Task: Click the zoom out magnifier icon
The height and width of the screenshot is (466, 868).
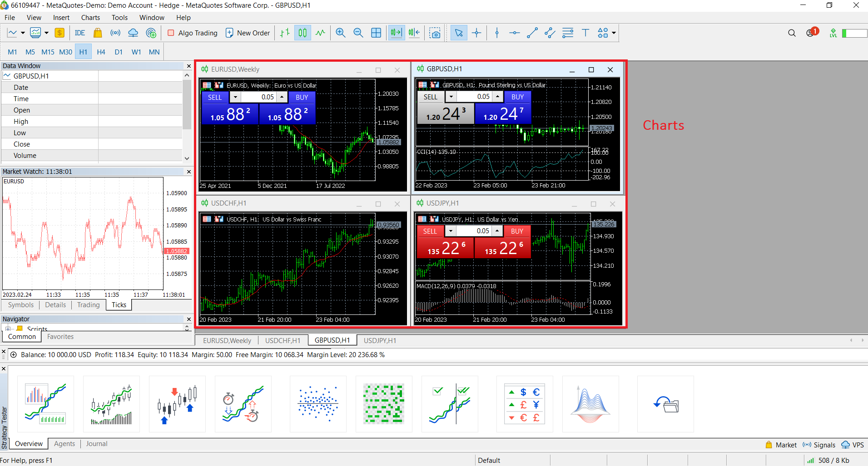Action: (x=358, y=33)
